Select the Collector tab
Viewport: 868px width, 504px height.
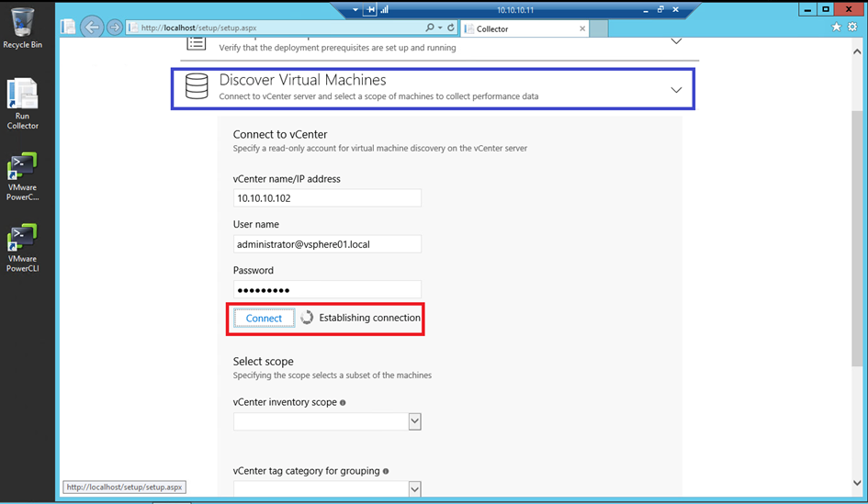click(524, 28)
